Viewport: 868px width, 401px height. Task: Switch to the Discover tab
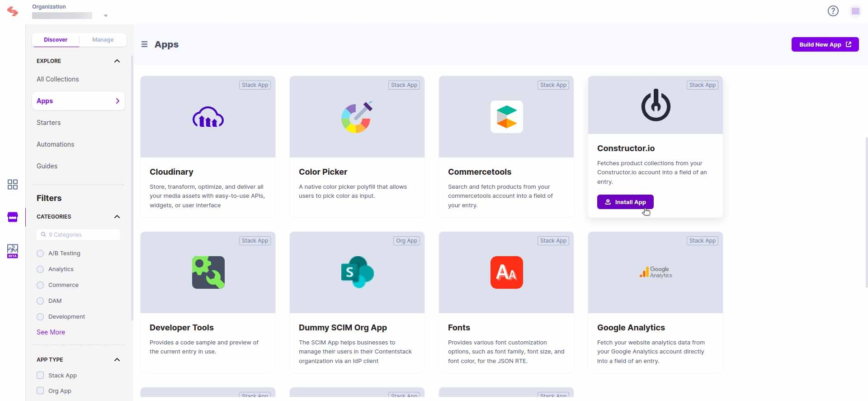56,40
